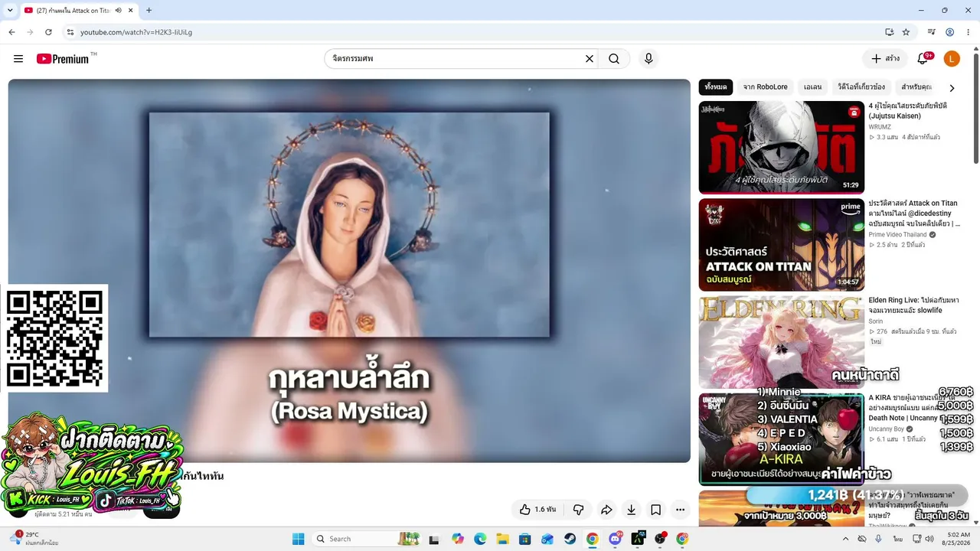The width and height of the screenshot is (980, 551).
Task: Open the Elden Ring Live thumbnail
Action: (x=782, y=342)
